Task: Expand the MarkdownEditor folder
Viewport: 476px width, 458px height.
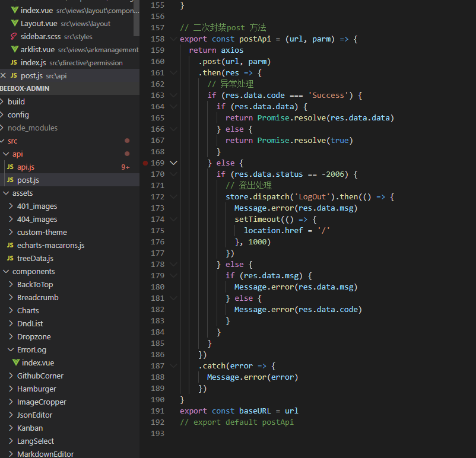Action: pyautogui.click(x=11, y=454)
